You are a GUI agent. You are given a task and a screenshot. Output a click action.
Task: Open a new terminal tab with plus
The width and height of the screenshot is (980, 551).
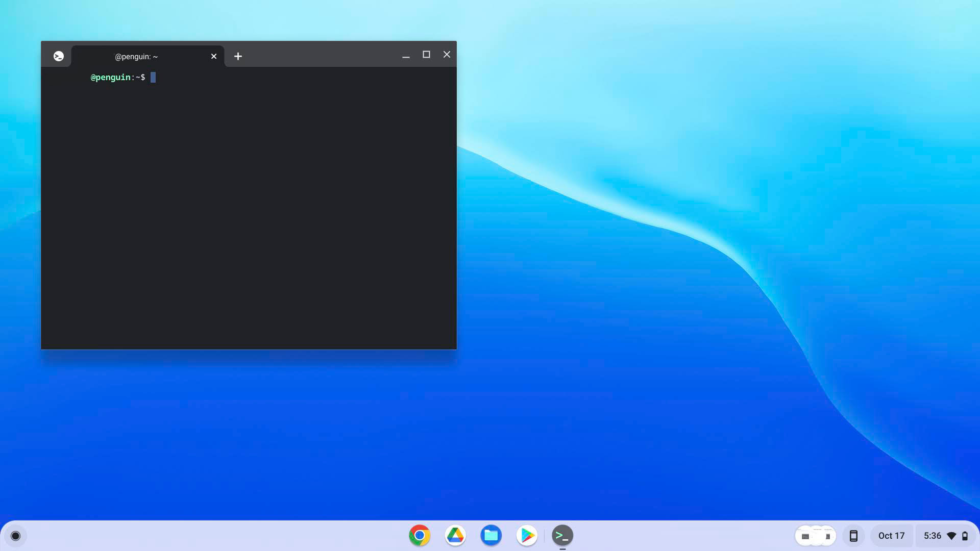click(238, 56)
